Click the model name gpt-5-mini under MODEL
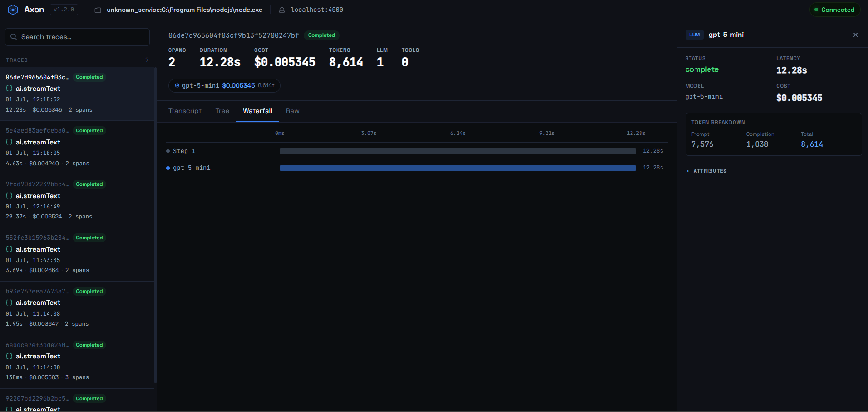This screenshot has height=412, width=868. tap(704, 97)
